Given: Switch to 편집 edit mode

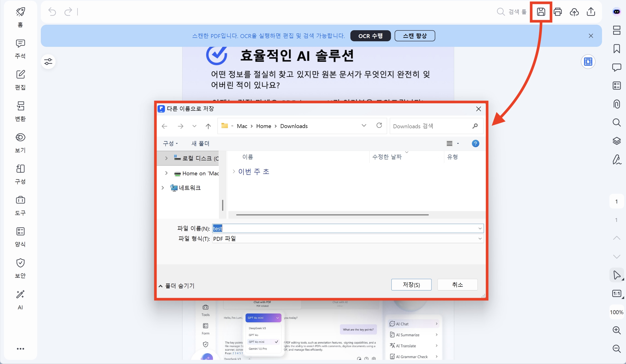Looking at the screenshot, I should point(20,79).
